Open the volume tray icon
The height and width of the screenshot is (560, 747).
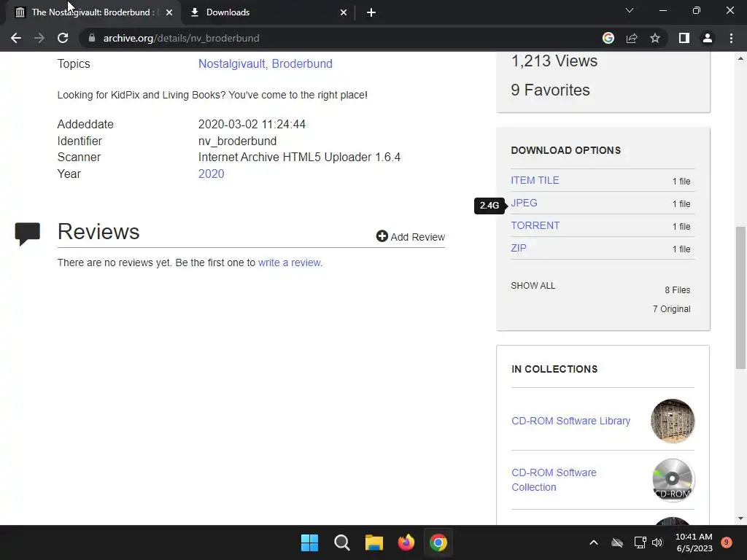click(x=657, y=542)
